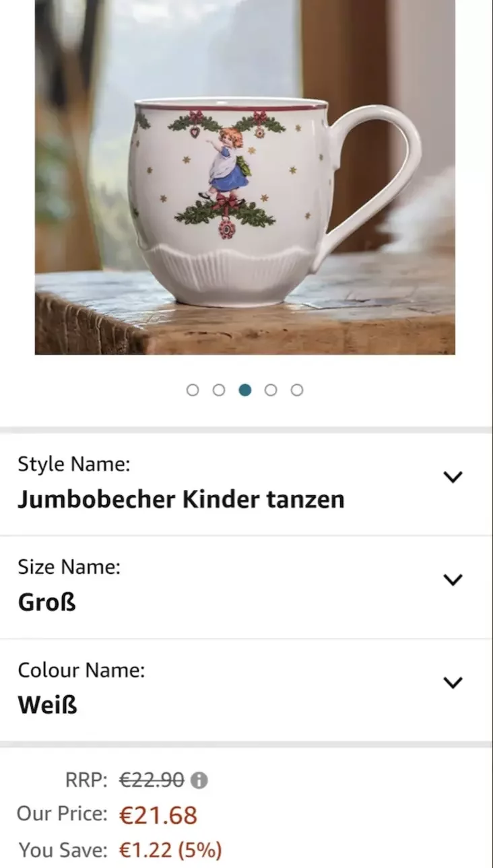This screenshot has width=493, height=868.
Task: Click the Colour Name label
Action: [81, 670]
